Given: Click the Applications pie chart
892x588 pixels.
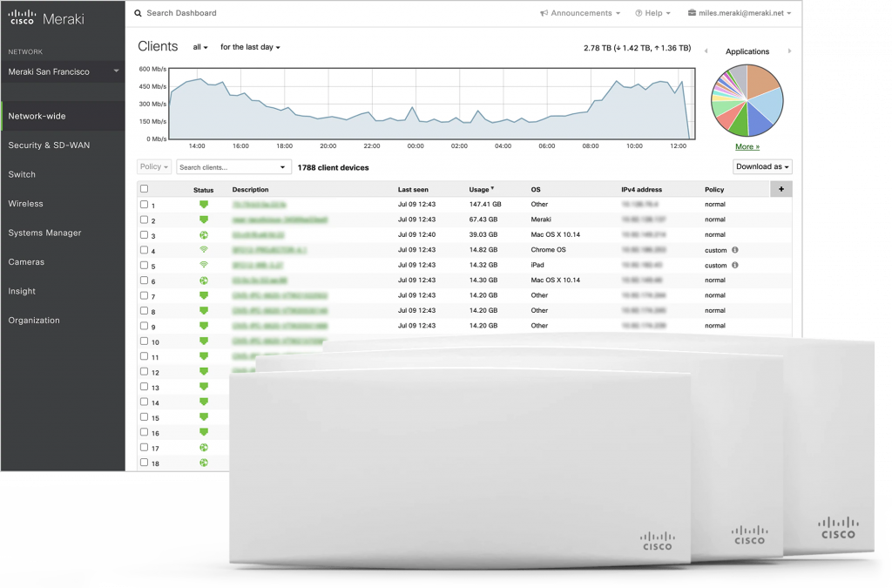Looking at the screenshot, I should [747, 100].
